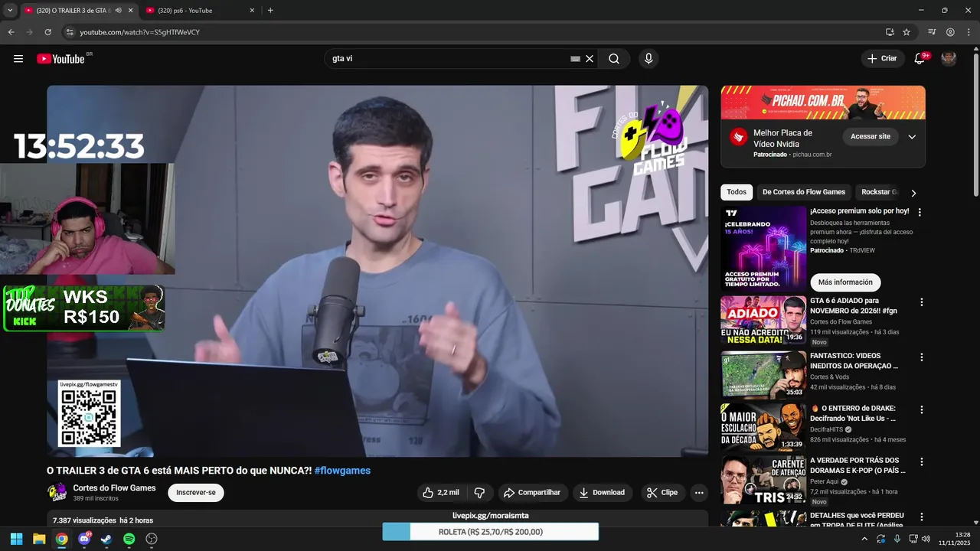Select De Cortes do Flow Games chip
This screenshot has height=551, width=980.
pos(804,192)
